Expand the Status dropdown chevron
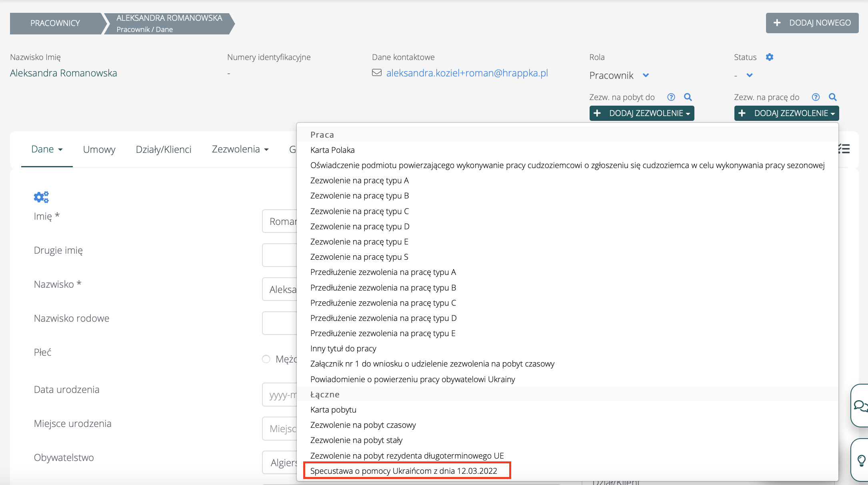The height and width of the screenshot is (485, 868). [750, 75]
